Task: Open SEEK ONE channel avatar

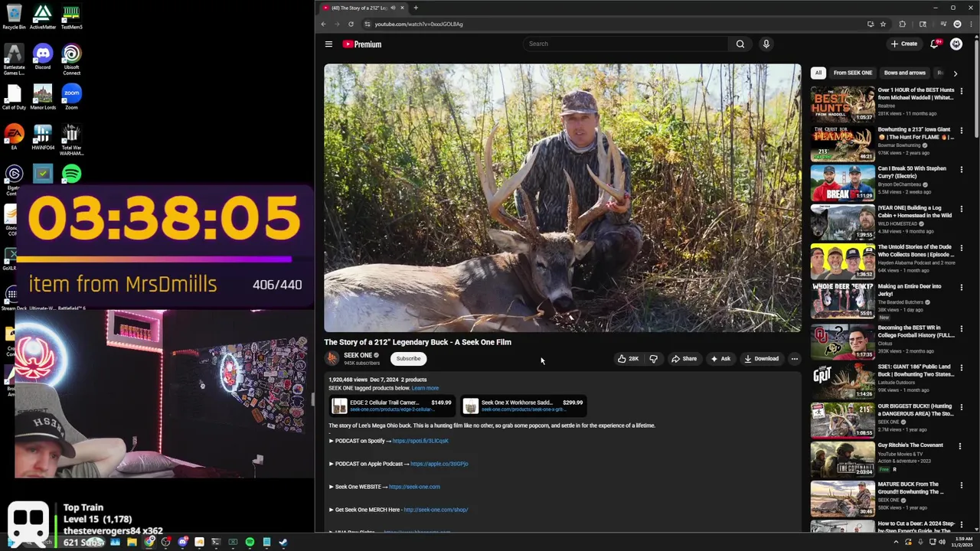Action: (332, 358)
